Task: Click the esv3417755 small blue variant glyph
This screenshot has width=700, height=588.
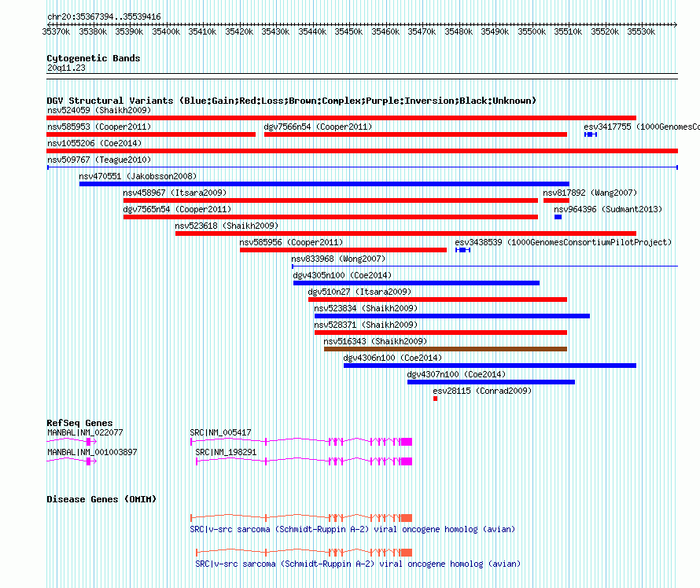Action: [591, 134]
